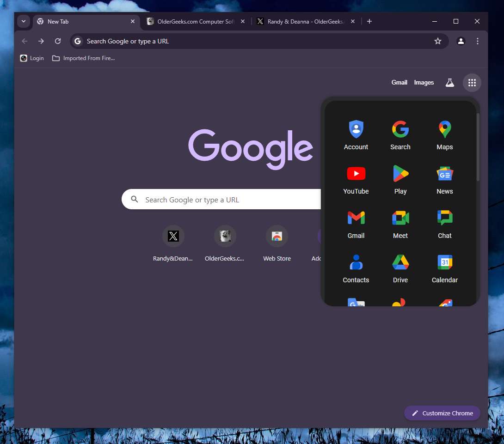
Task: Click the Google G icon in omnibox
Action: pyautogui.click(x=78, y=41)
